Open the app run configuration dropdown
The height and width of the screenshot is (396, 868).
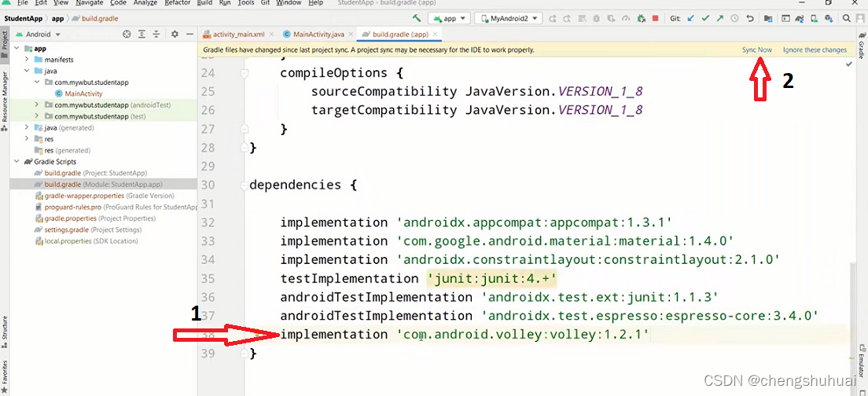pyautogui.click(x=450, y=18)
